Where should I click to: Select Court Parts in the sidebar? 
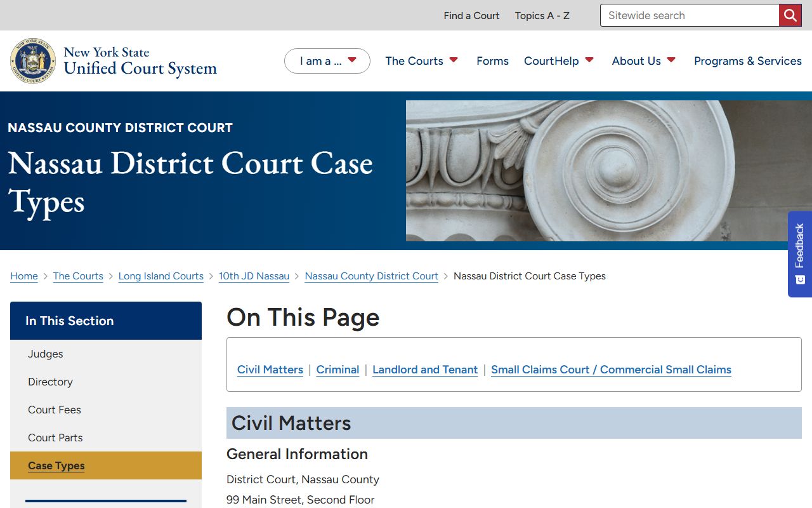(x=106, y=438)
